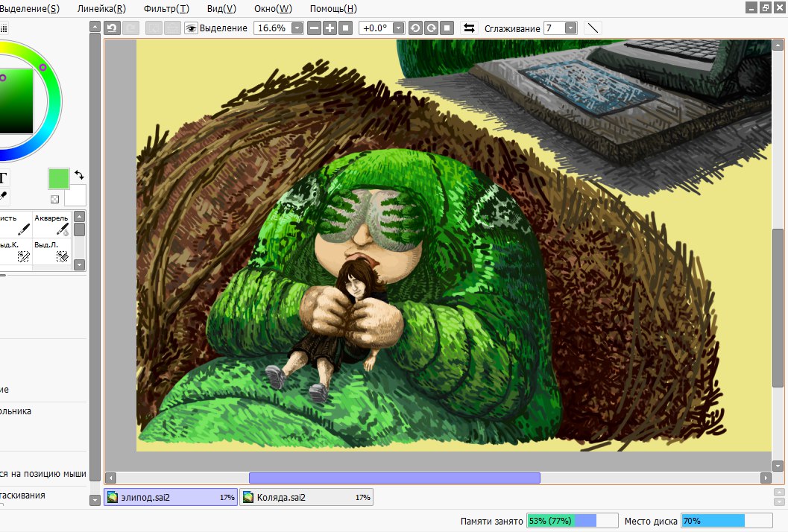
Task: Click the Место диска usage bar
Action: click(727, 521)
